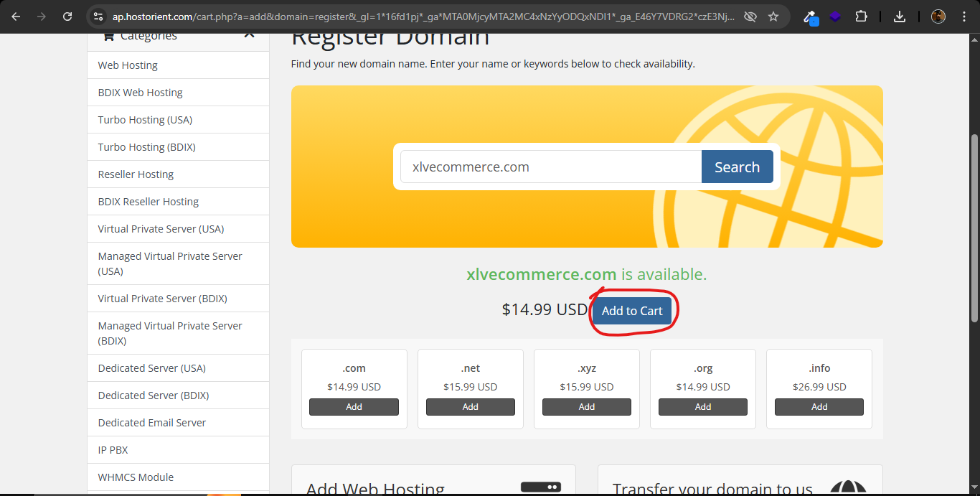This screenshot has width=980, height=496.
Task: Go back to the previous page
Action: click(x=16, y=17)
